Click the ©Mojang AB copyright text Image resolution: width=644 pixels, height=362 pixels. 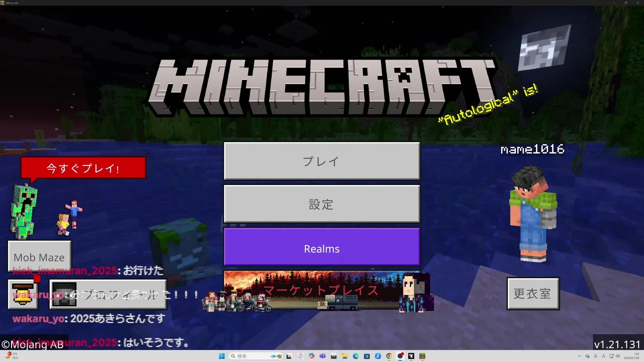[32, 344]
